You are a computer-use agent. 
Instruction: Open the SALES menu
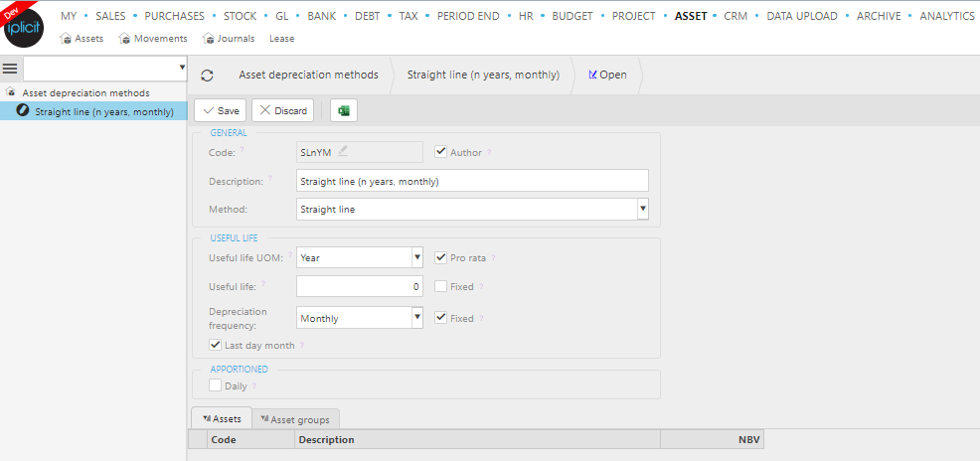coord(110,16)
